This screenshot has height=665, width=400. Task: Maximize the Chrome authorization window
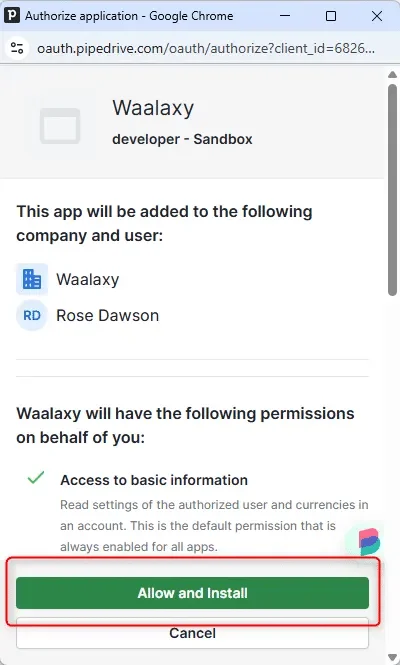[x=331, y=16]
